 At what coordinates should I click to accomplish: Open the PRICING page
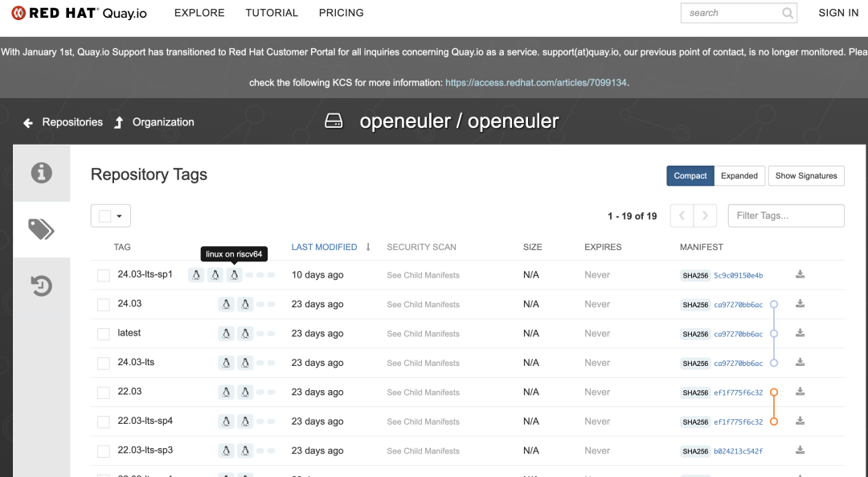pos(341,13)
